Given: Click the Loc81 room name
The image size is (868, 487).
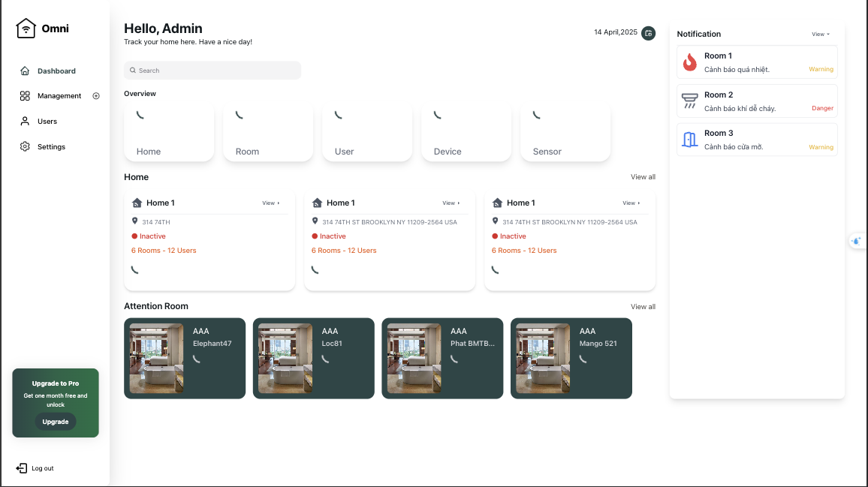Looking at the screenshot, I should coord(332,343).
